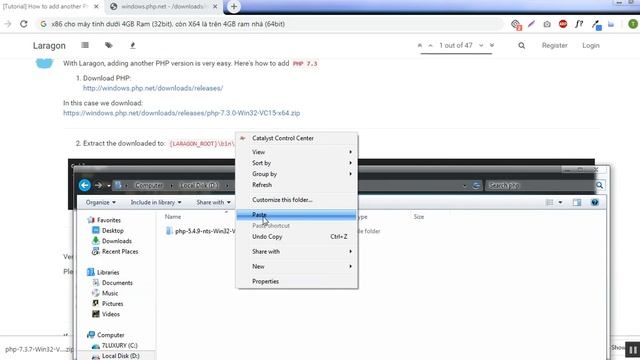
Task: Open the php-7.3.0-Win32-VC15-x64.zip link
Action: pos(182,113)
